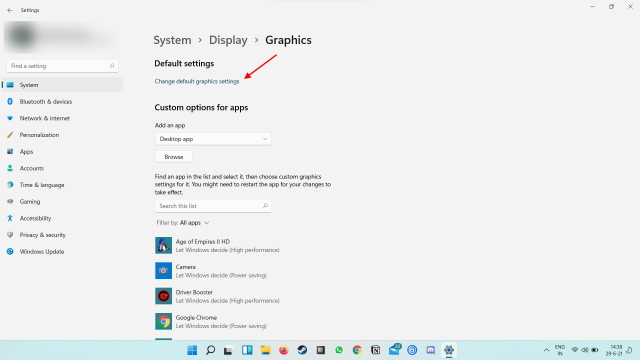Viewport: 640px width, 360px height.
Task: Go to System in the breadcrumb
Action: tap(172, 40)
